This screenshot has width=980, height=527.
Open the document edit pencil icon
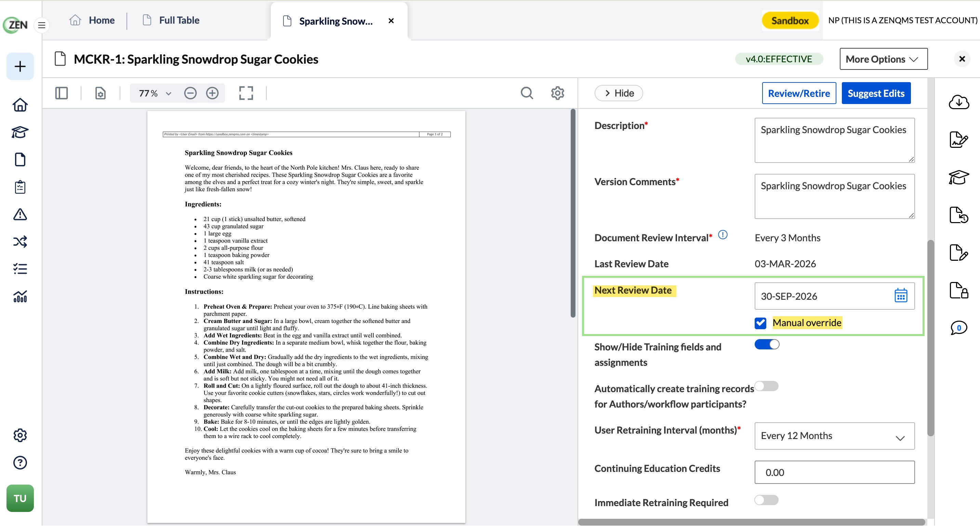[x=959, y=253]
